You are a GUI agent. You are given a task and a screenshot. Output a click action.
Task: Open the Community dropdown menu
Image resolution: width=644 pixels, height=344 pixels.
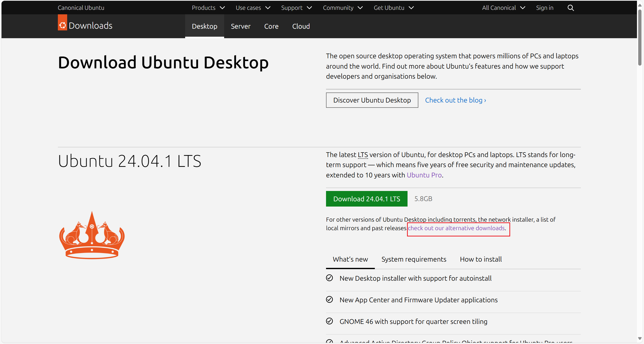tap(343, 8)
